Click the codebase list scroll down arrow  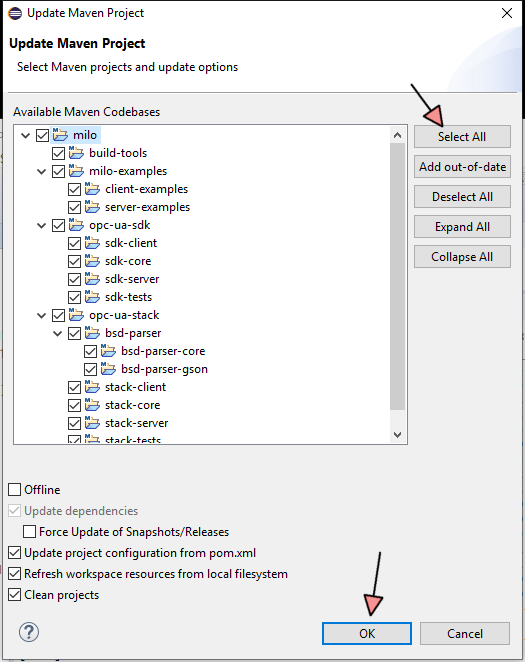397,434
